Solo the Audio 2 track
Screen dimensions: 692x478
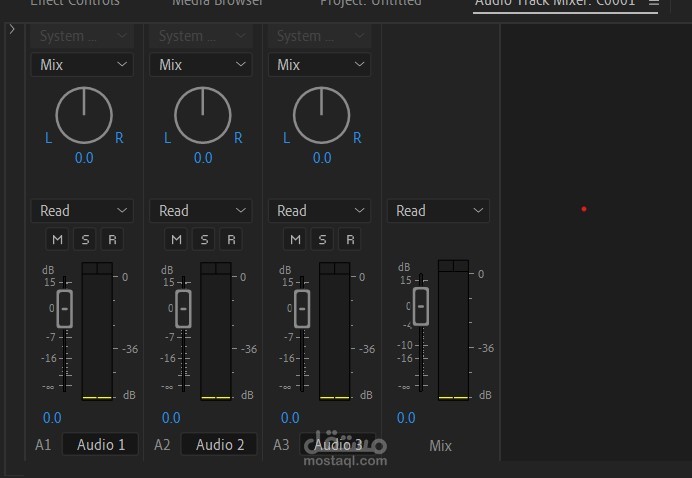tap(204, 240)
